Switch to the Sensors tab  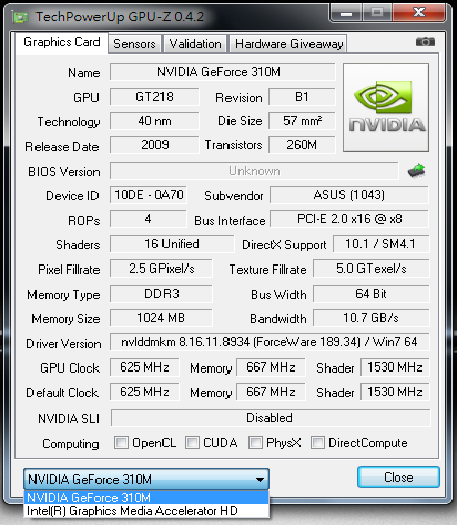(135, 44)
